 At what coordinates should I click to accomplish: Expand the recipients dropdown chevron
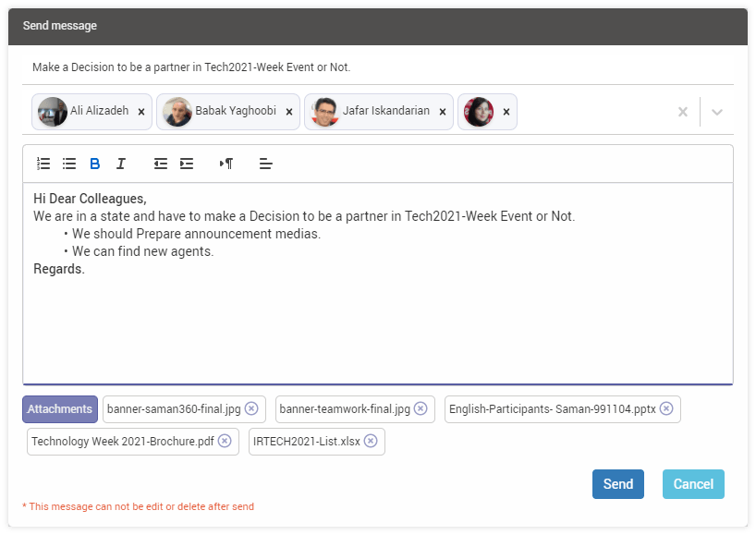tap(717, 112)
